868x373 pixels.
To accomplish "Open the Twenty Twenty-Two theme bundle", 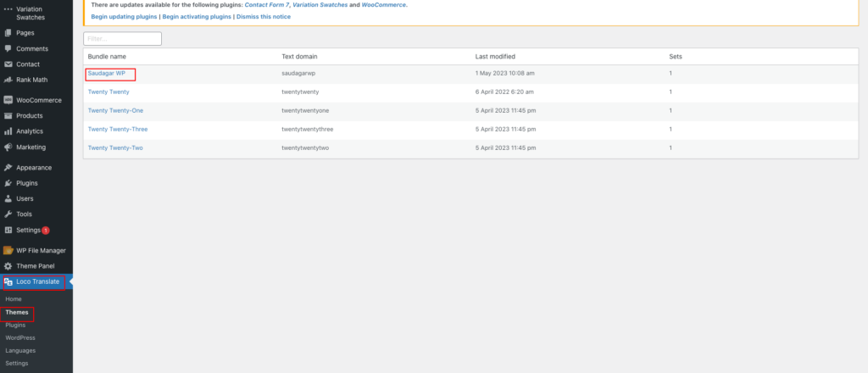I will click(115, 148).
